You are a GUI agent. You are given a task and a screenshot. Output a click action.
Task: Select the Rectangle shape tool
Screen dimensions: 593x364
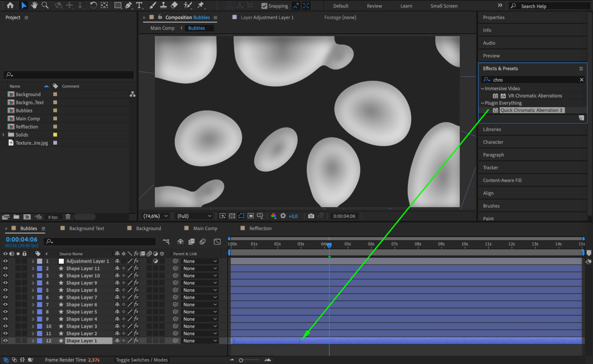pos(118,5)
